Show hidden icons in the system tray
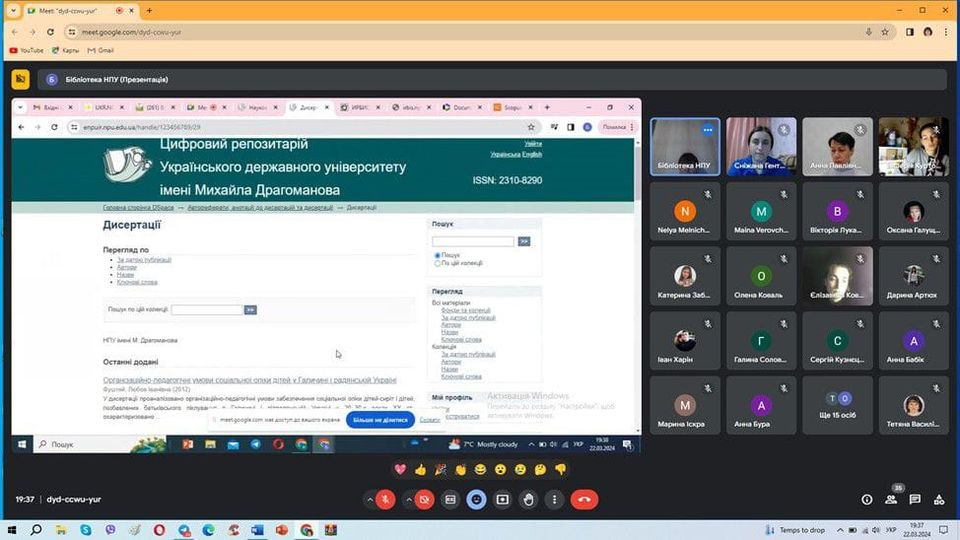The width and height of the screenshot is (960, 540). (x=840, y=530)
